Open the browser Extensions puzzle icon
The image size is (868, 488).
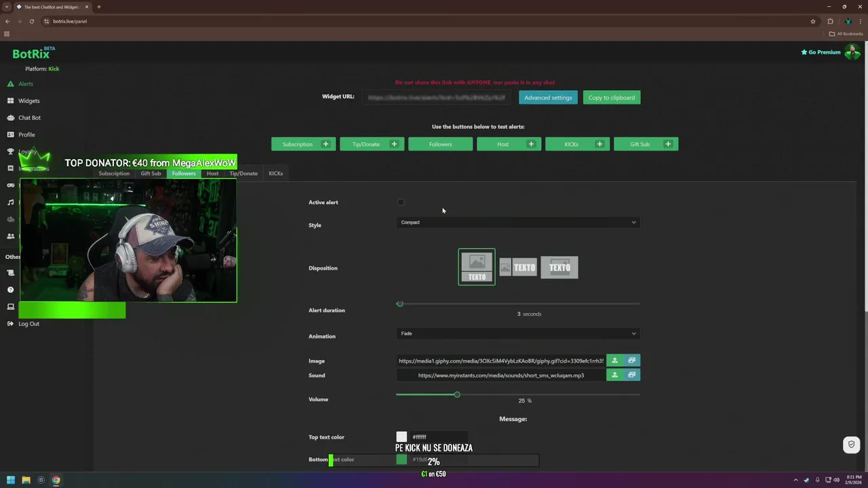(x=830, y=21)
